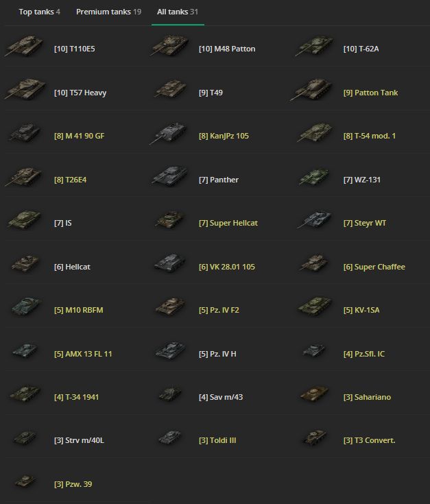The image size is (430, 504).
Task: Open the [10] T57 Heavy link
Action: 80,93
